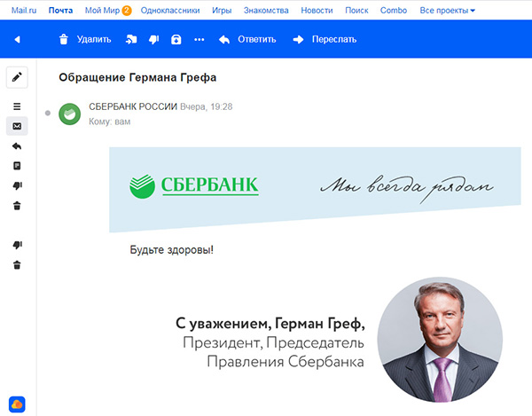
Task: Open inbox via sidebar envelope icon
Action: (17, 126)
